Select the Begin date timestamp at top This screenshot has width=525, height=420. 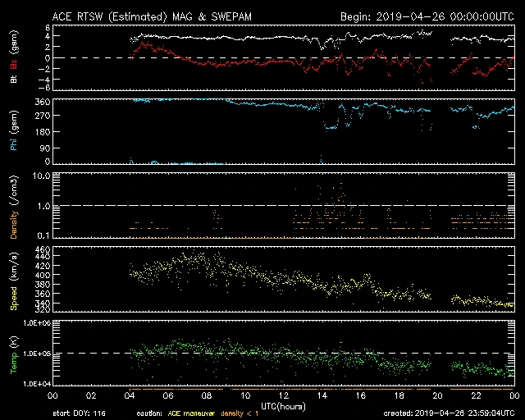(x=427, y=16)
